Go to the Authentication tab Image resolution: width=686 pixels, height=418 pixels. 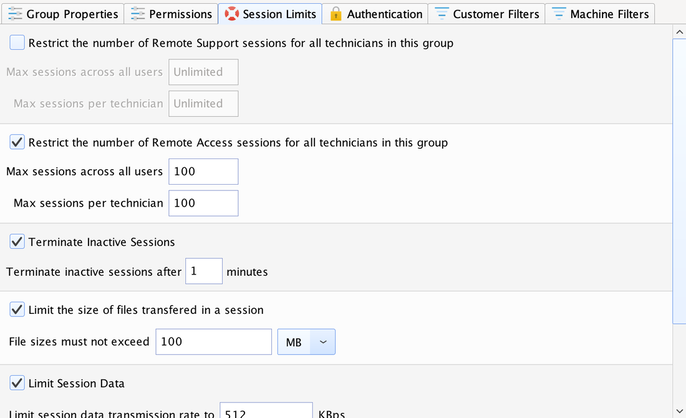(375, 14)
